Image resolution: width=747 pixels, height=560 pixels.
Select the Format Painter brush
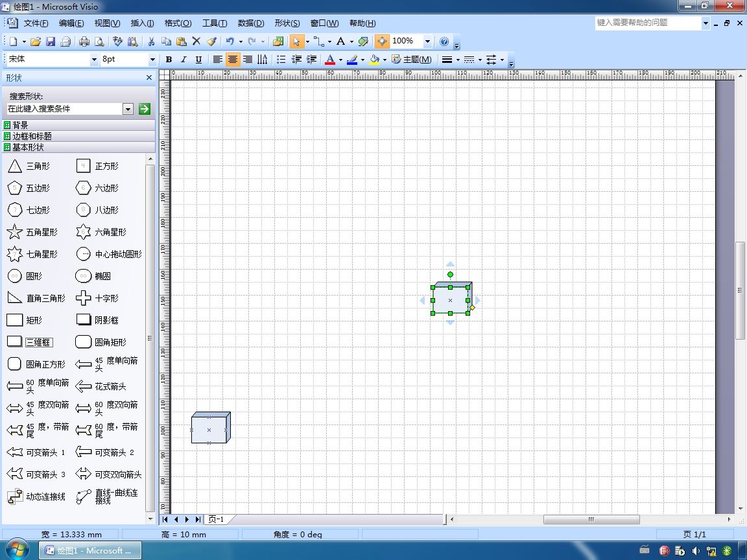click(211, 41)
